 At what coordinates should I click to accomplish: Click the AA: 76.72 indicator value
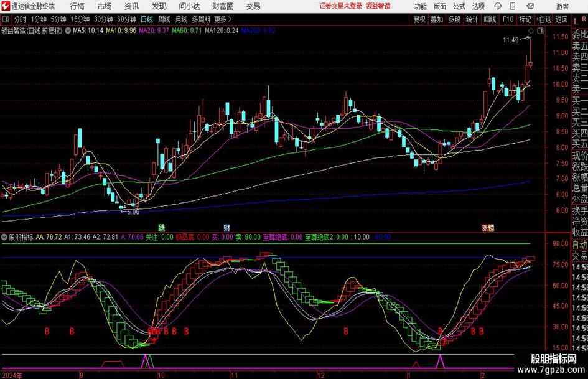tap(49, 237)
